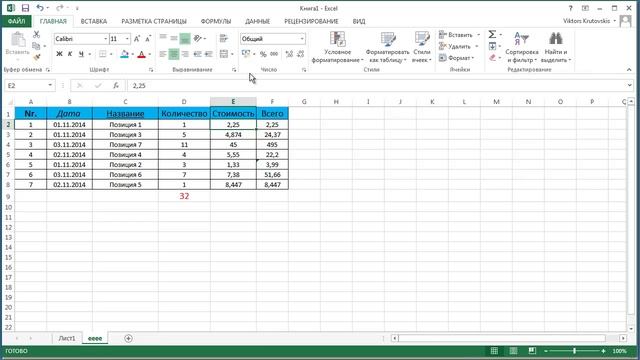Open Найти и выделить dropdown
640x360 pixels.
556,47
